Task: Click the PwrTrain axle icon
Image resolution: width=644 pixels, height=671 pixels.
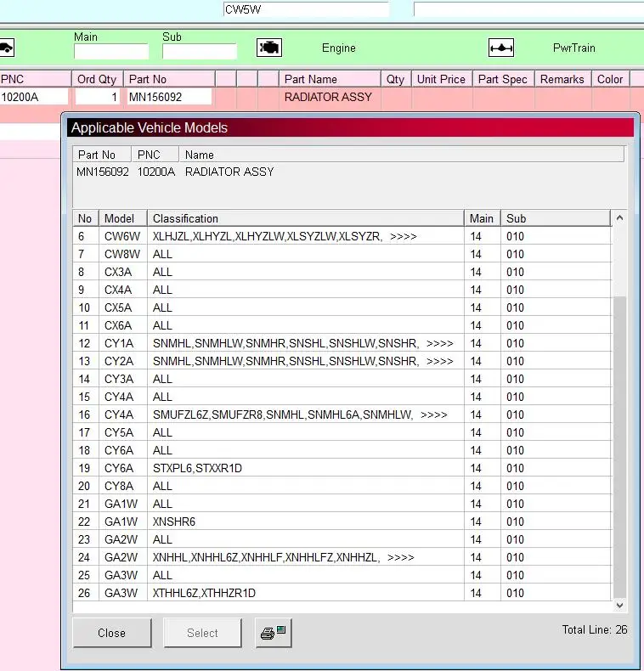Action: coord(501,48)
